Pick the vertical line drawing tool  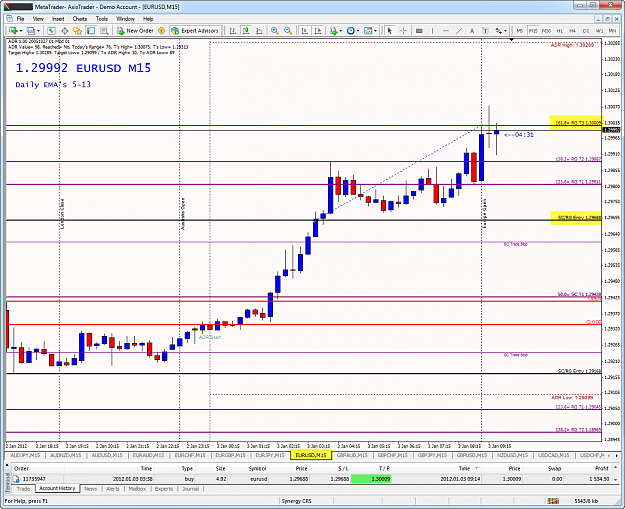pyautogui.click(x=432, y=31)
